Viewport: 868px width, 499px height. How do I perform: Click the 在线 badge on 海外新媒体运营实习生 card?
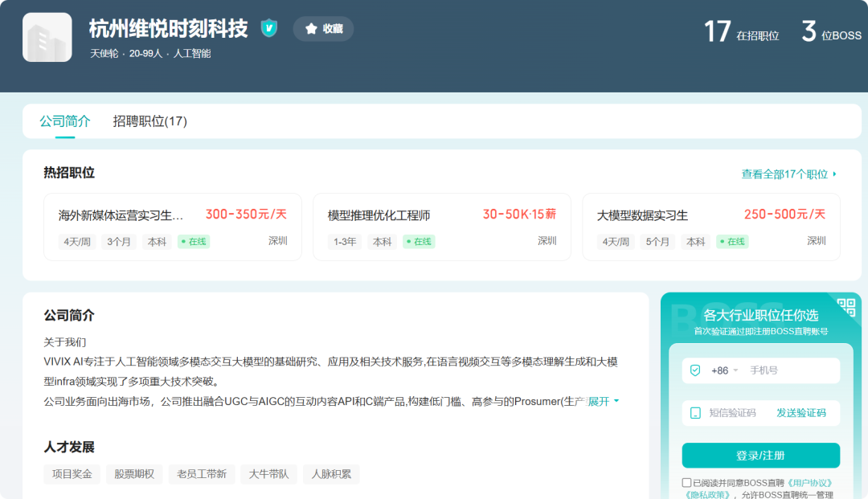194,242
